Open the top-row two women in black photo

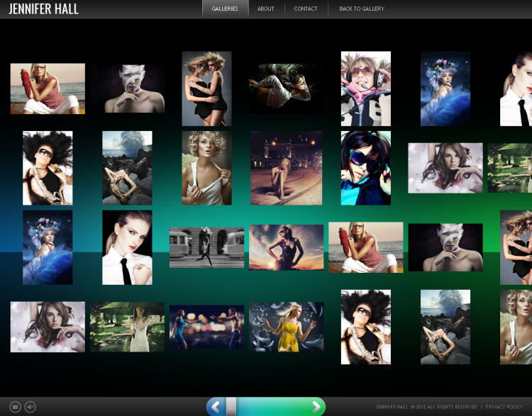coord(206,89)
